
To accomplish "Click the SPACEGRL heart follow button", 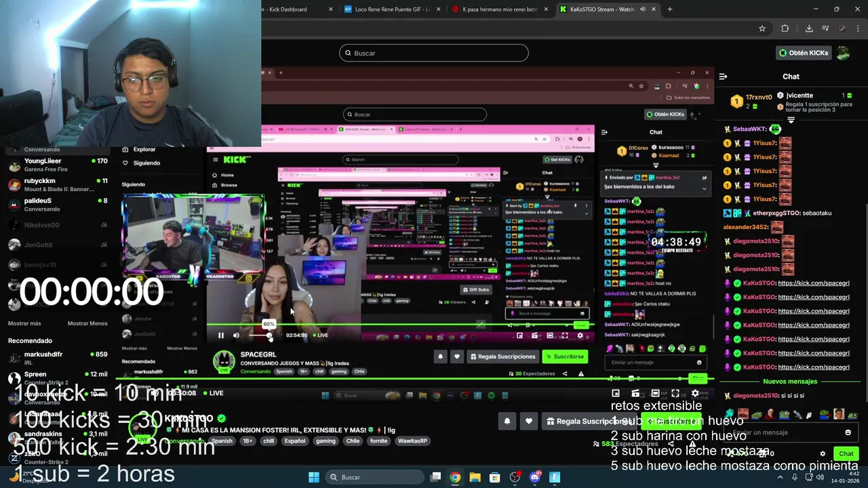I will 456,357.
